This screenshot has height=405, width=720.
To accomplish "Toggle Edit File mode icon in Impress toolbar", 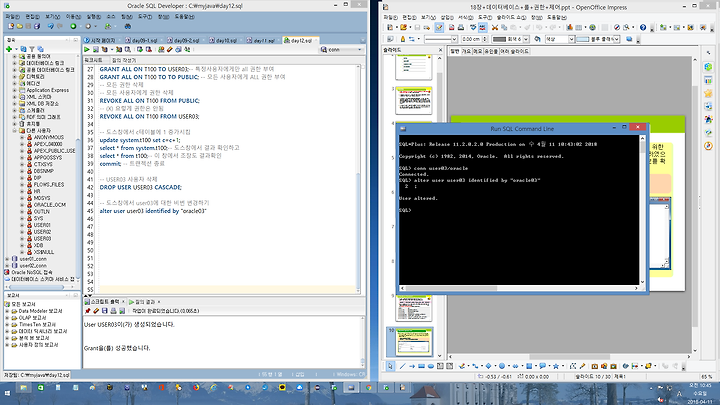I will pyautogui.click(x=439, y=28).
